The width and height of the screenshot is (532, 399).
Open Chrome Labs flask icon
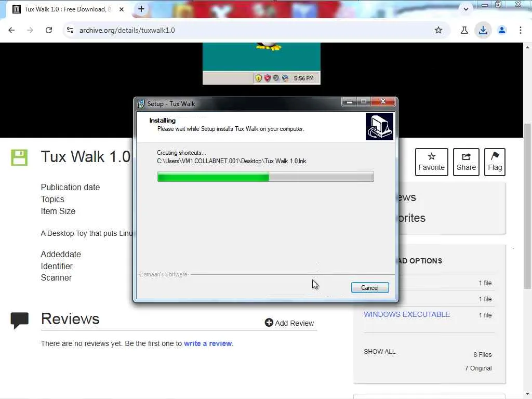(464, 30)
